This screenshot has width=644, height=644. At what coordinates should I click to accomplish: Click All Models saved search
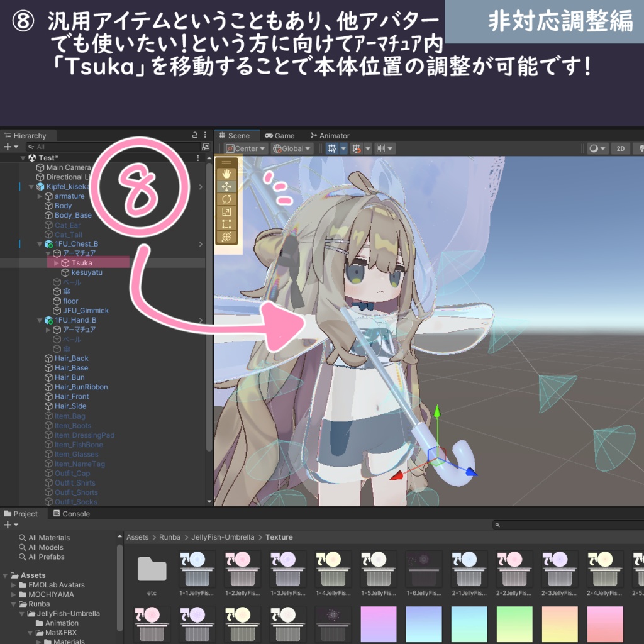pyautogui.click(x=45, y=547)
